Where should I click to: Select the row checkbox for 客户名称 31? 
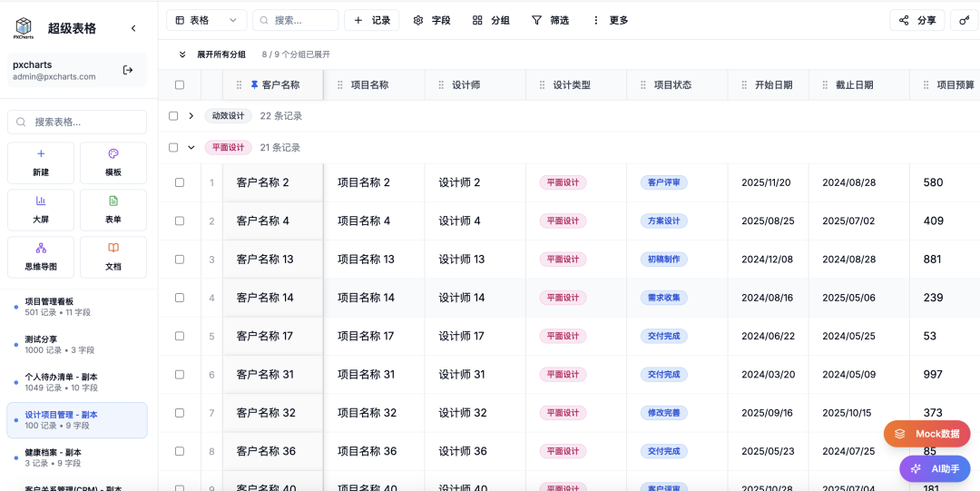point(180,374)
